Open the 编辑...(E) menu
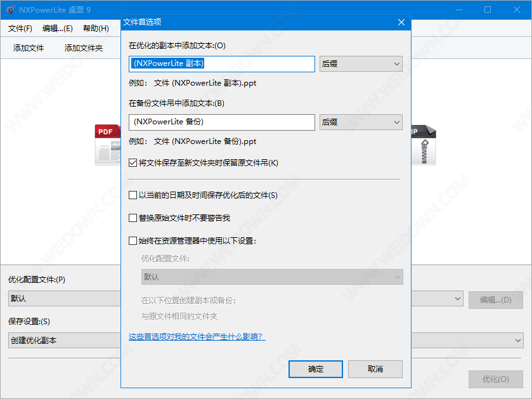Screen dimensions: 532x399 [x=57, y=29]
